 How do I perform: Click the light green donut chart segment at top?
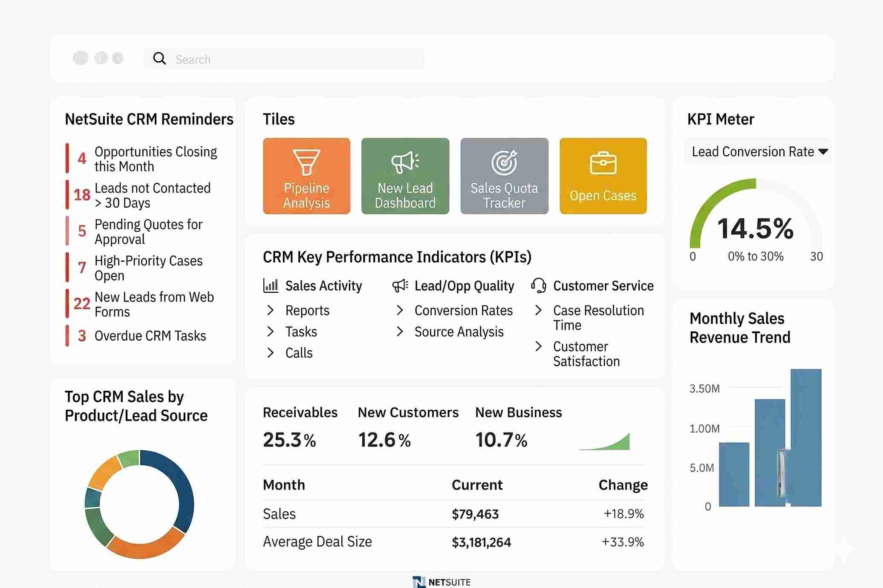(129, 458)
